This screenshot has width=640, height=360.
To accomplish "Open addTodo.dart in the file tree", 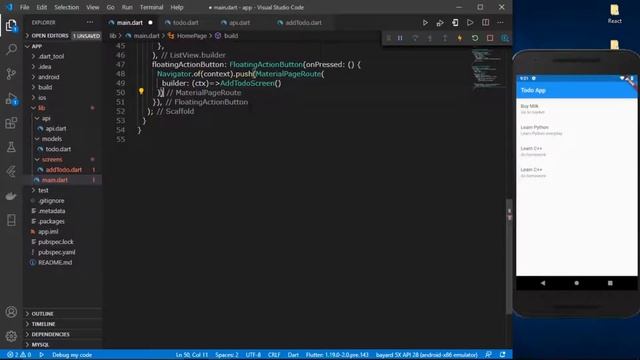I will click(62, 170).
